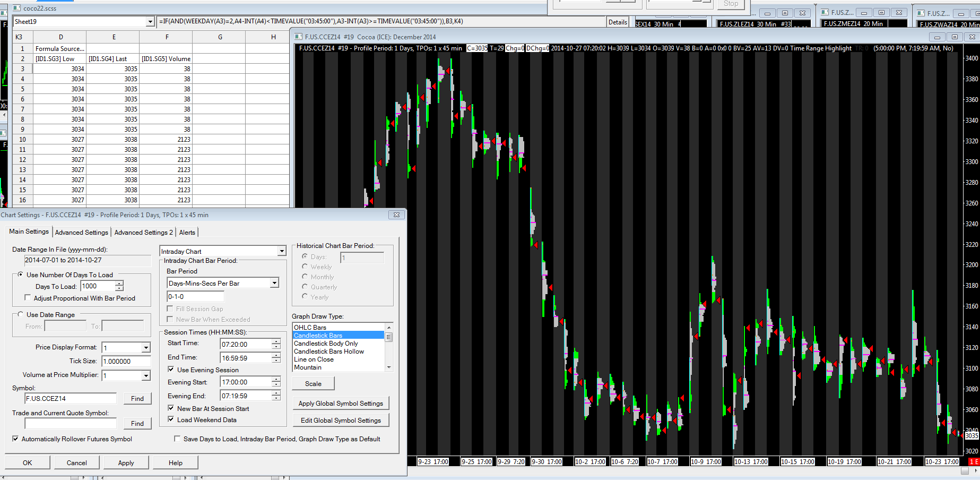Select the Use Date Range option
This screenshot has width=980, height=480.
tap(21, 314)
